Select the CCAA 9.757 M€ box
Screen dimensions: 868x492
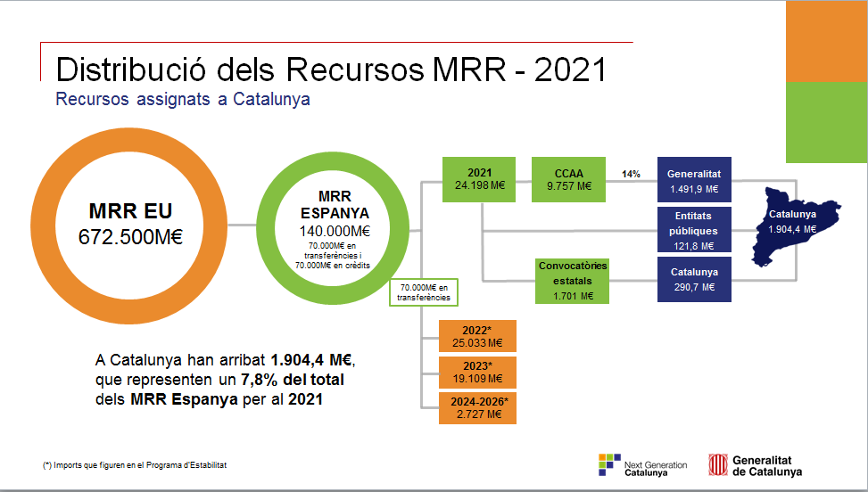(568, 180)
